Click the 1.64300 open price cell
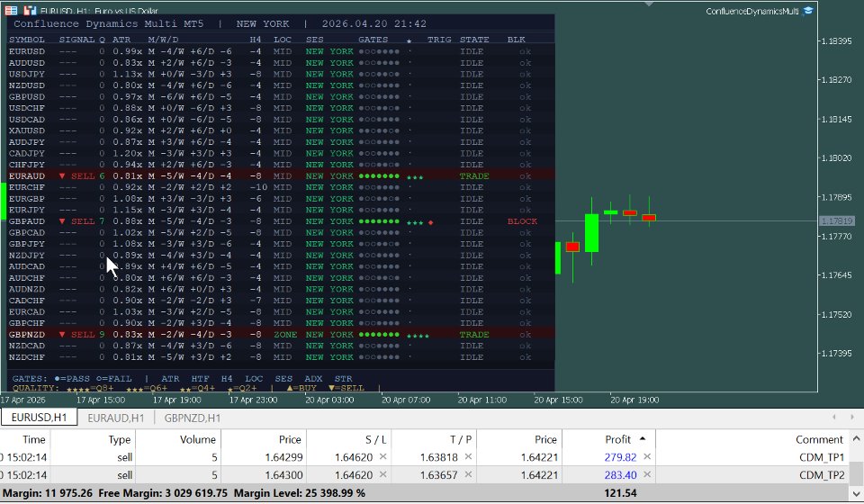Viewport: 864px width, 504px height. [283, 475]
